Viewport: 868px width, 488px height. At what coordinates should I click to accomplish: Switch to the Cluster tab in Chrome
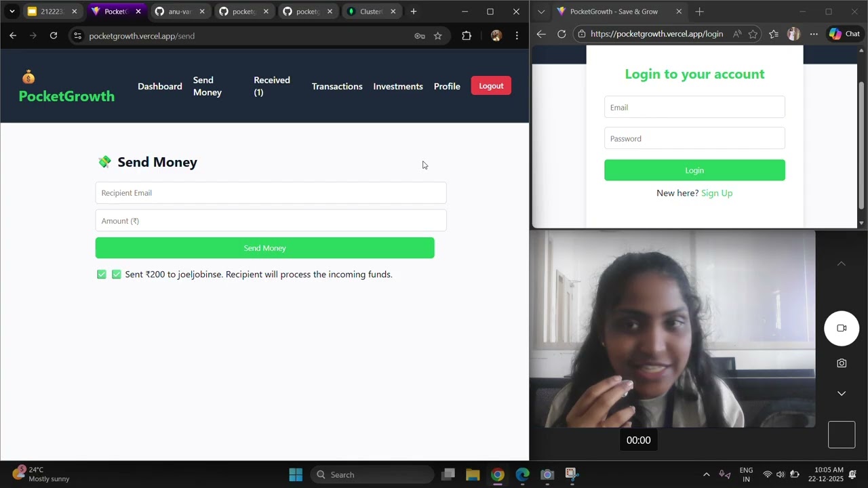pyautogui.click(x=371, y=12)
